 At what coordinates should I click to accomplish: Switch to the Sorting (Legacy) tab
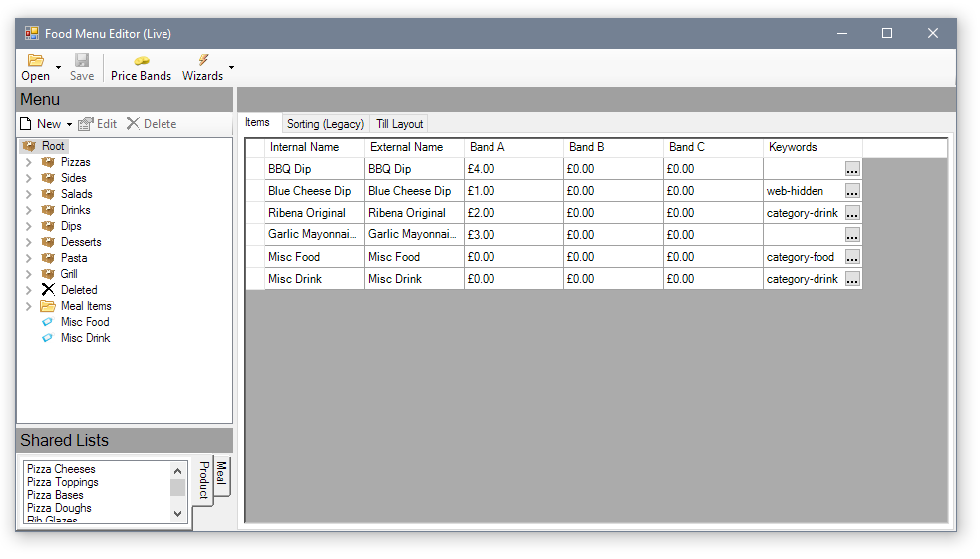click(x=325, y=124)
